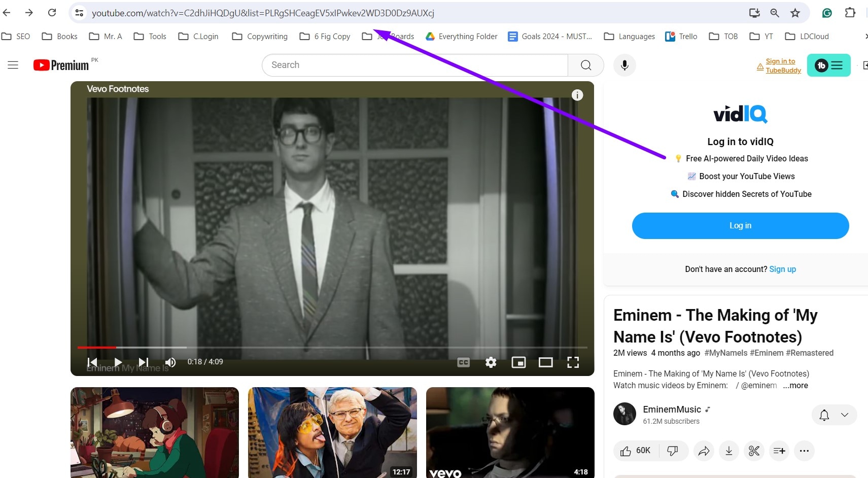Dislike the video with thumbs down
The height and width of the screenshot is (478, 868).
(x=673, y=451)
